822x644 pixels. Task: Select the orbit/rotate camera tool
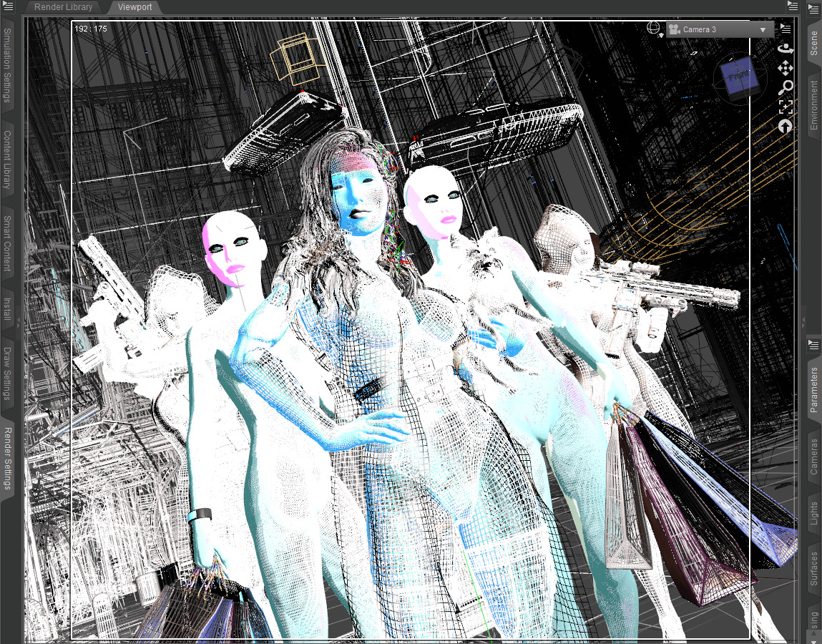coord(786,49)
